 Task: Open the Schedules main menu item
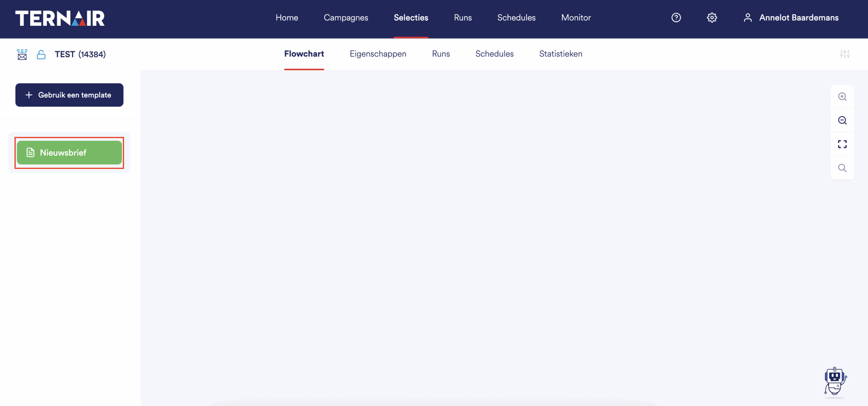click(516, 18)
